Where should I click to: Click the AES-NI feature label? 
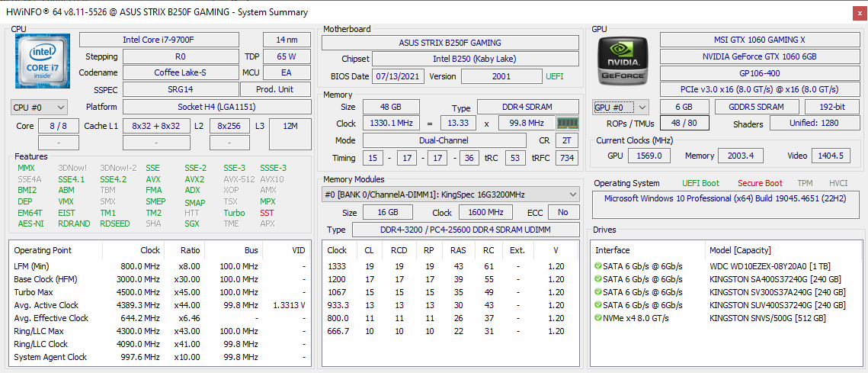(x=30, y=224)
